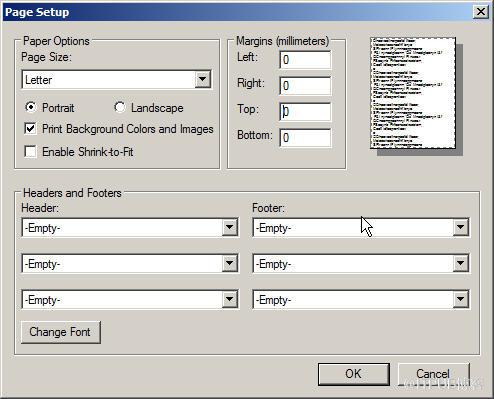Uncheck Print Background Colors and Images
494x399 pixels.
[x=30, y=129]
